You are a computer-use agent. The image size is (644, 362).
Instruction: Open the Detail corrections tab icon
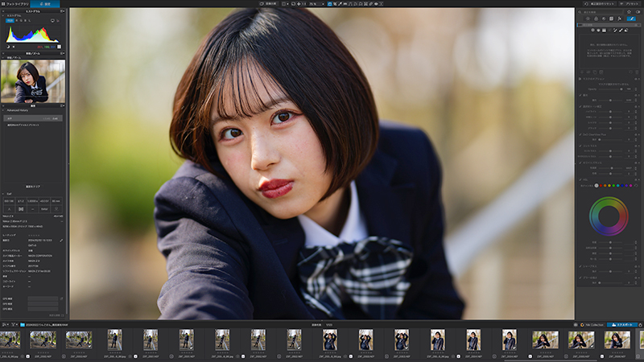pos(604,19)
